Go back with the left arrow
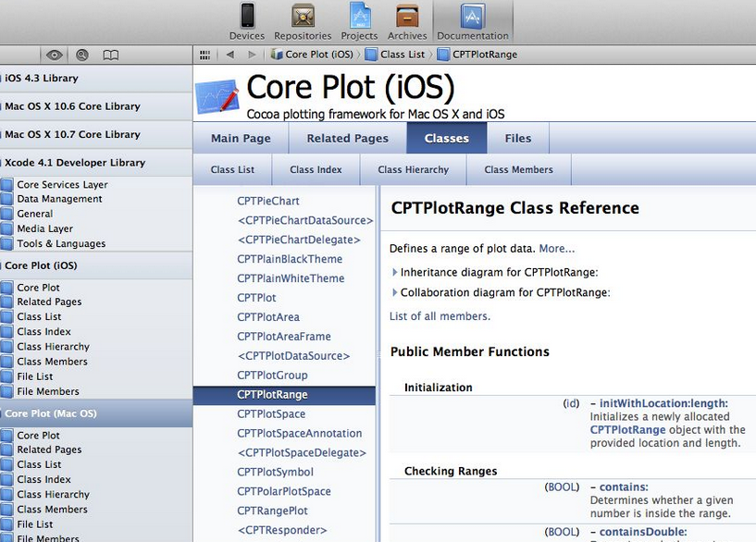 click(x=230, y=55)
